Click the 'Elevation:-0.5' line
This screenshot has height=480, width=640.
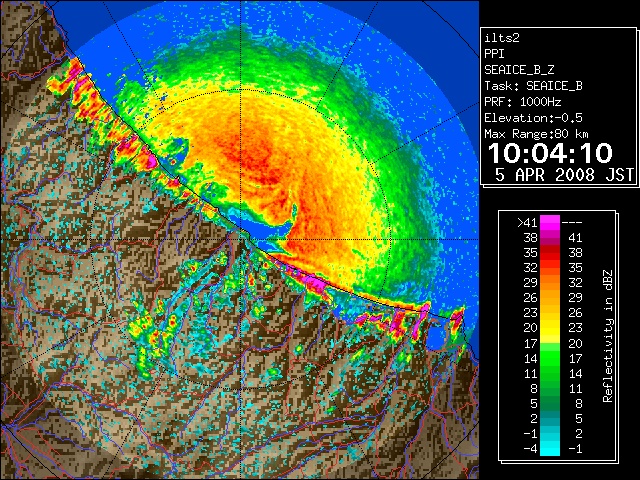click(x=533, y=118)
